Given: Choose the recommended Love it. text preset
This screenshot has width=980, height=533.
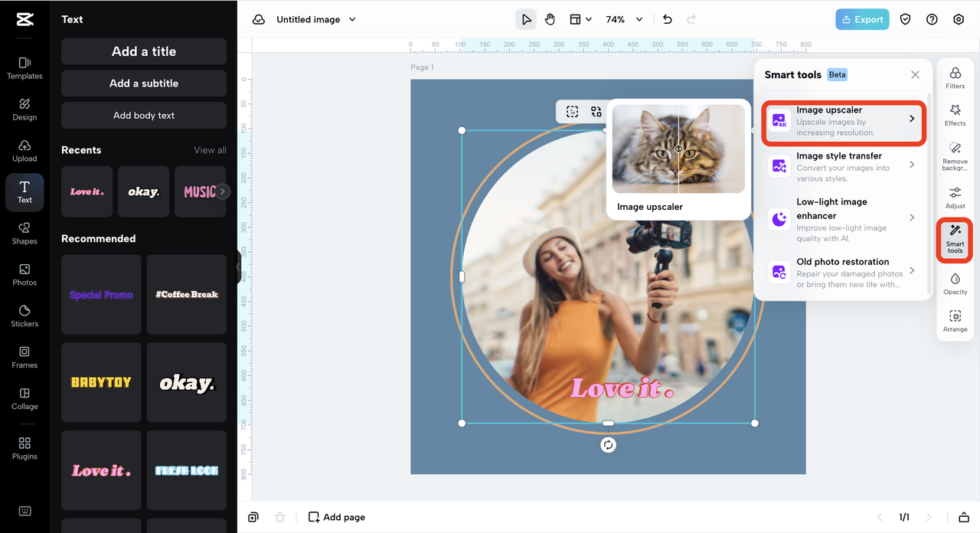Looking at the screenshot, I should tap(101, 470).
